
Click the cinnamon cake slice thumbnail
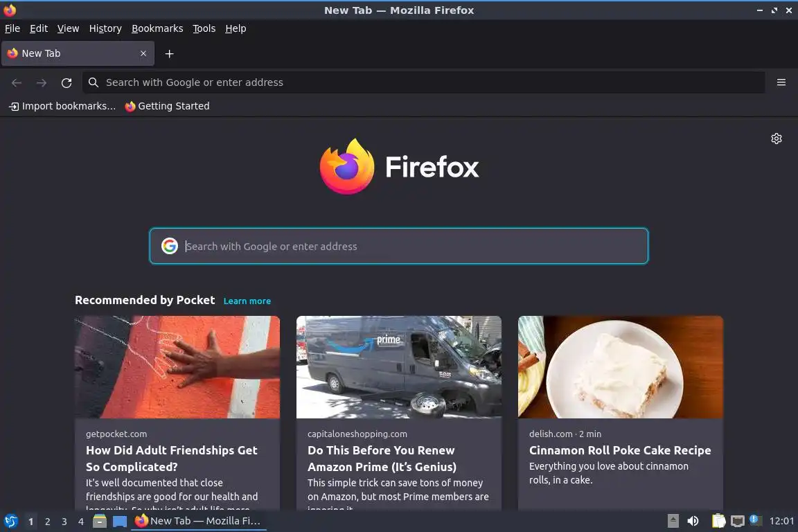(x=621, y=367)
